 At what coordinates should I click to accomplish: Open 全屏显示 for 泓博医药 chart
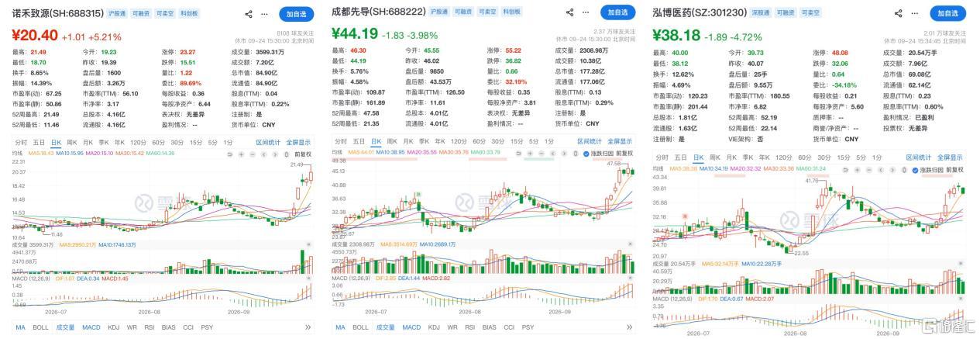coord(950,157)
